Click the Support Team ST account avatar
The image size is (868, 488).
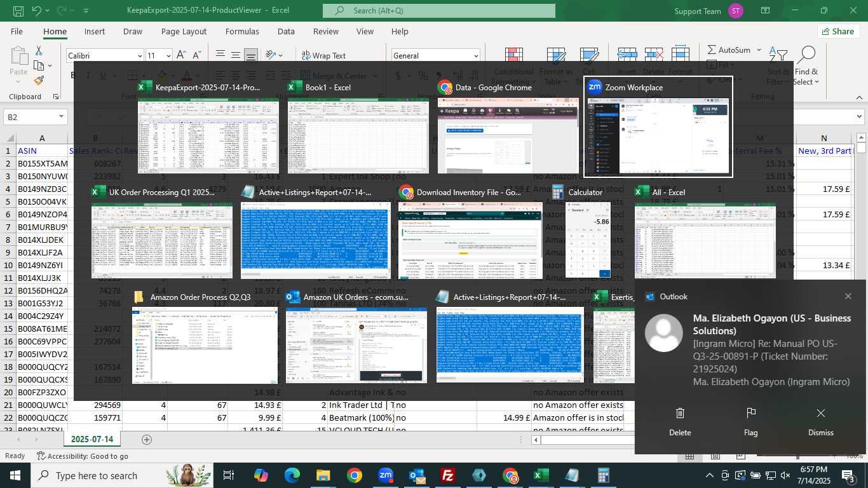pyautogui.click(x=736, y=11)
